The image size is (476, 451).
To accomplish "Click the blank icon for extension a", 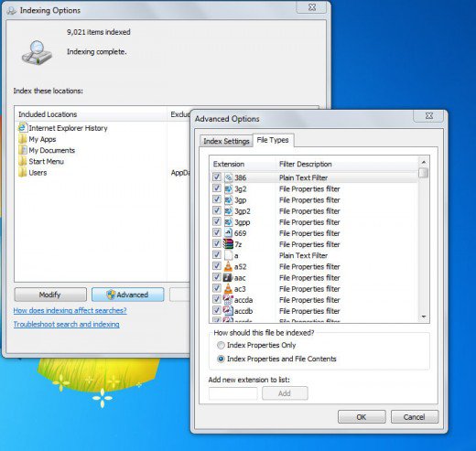I will (x=228, y=255).
